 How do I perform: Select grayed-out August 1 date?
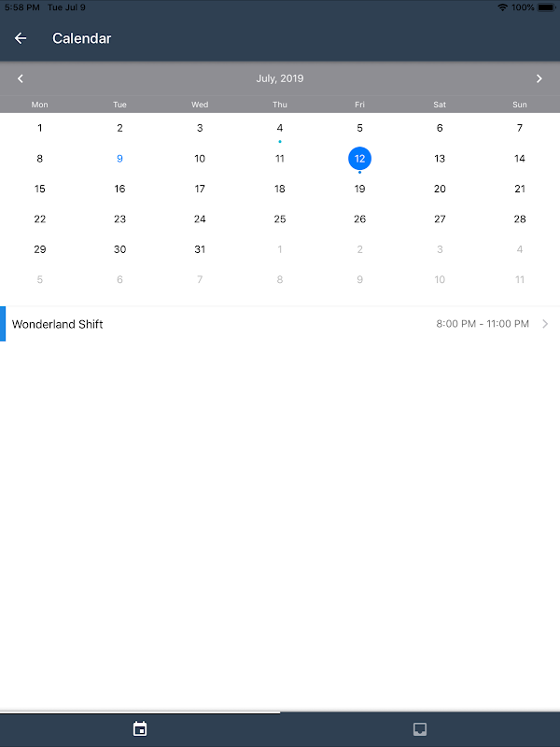(x=279, y=249)
